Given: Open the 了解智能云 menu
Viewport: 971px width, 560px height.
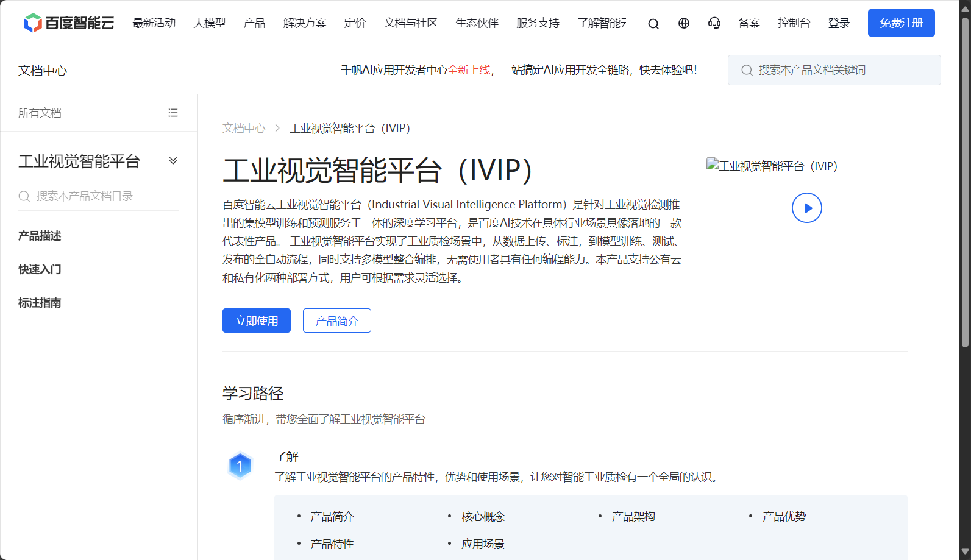Looking at the screenshot, I should tap(602, 23).
